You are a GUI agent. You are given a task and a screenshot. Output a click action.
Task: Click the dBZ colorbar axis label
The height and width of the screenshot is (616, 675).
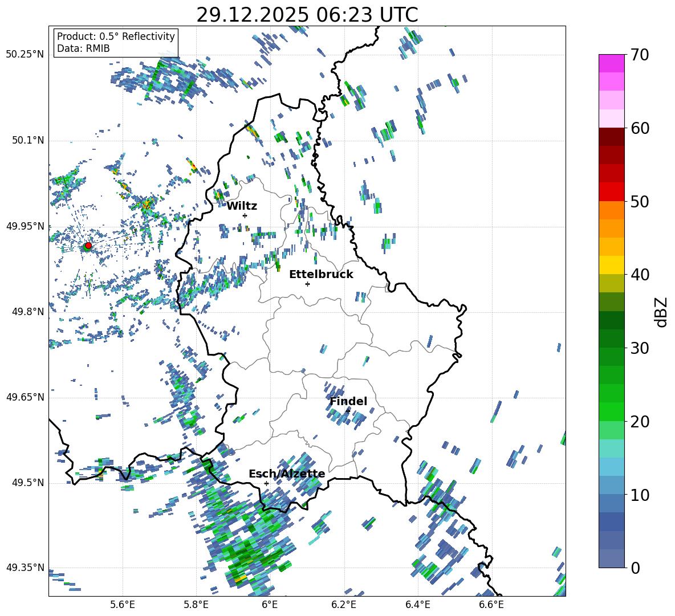tap(660, 312)
